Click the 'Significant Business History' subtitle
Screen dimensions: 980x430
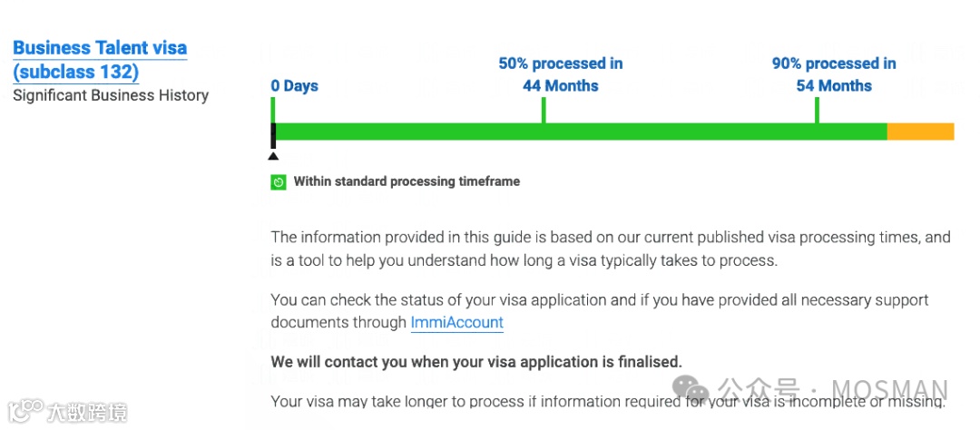coord(111,95)
